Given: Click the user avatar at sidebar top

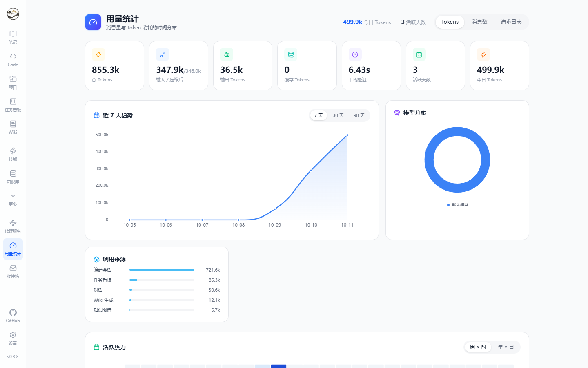Looking at the screenshot, I should pos(13,13).
